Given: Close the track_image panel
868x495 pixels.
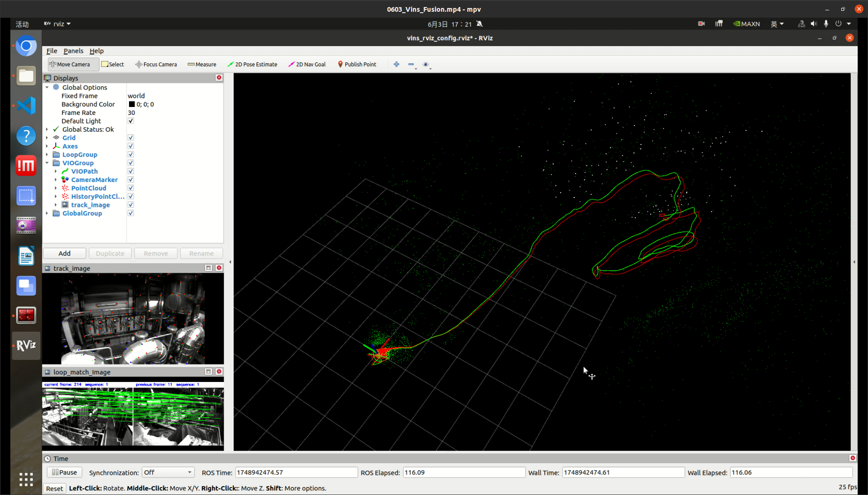Looking at the screenshot, I should (219, 268).
